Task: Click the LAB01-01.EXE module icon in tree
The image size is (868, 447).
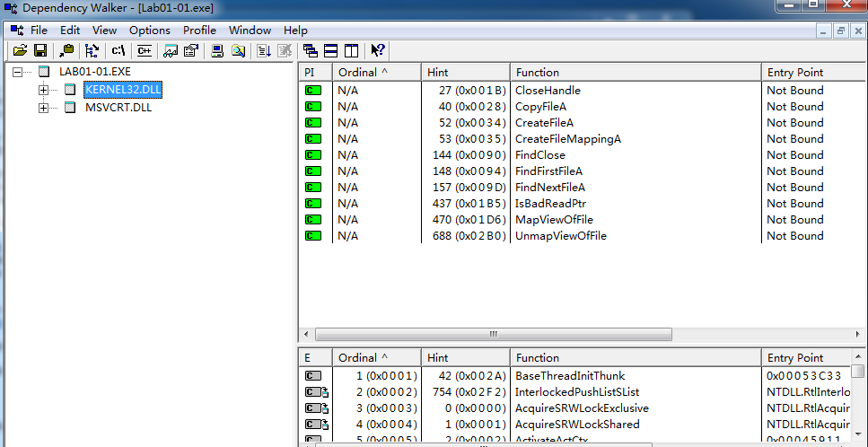Action: coord(44,72)
